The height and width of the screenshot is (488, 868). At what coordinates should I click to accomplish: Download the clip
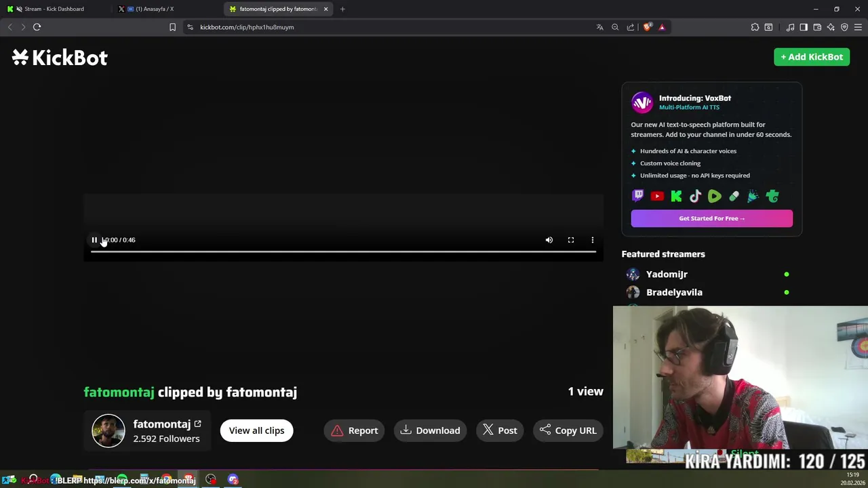point(430,430)
